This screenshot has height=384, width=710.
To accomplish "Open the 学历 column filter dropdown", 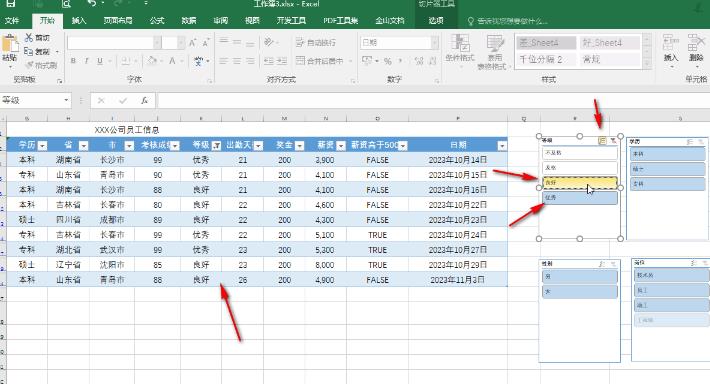I will coord(43,145).
